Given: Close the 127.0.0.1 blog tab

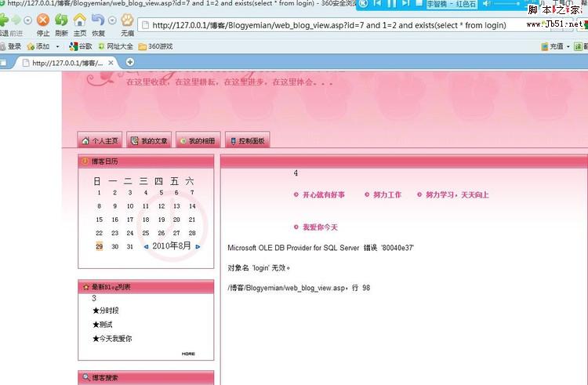Looking at the screenshot, I should click(x=111, y=63).
